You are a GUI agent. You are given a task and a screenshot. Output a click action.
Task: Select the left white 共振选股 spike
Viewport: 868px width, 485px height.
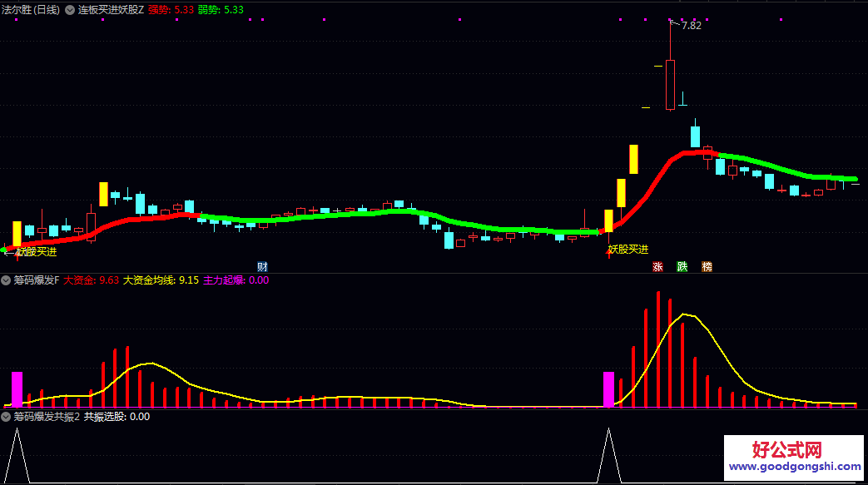(17, 455)
